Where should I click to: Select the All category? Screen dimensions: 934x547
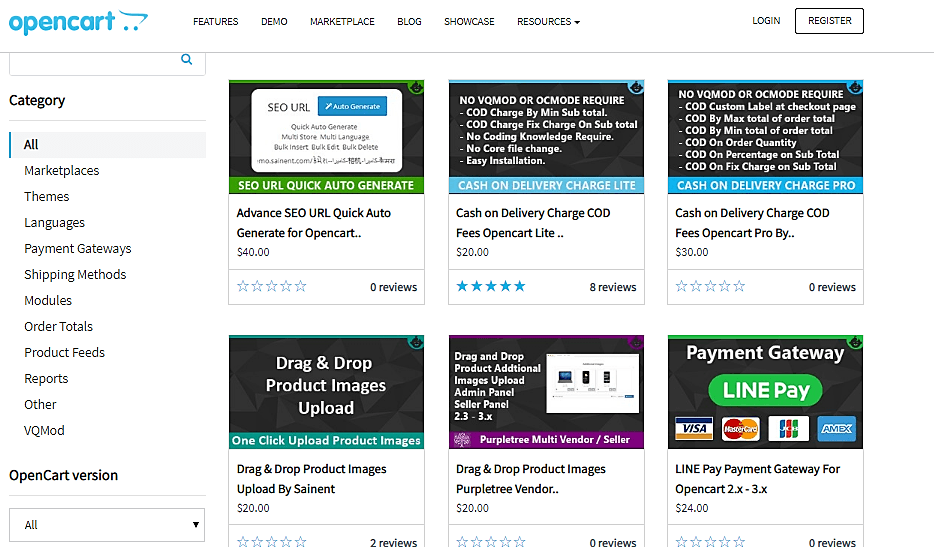coord(108,145)
